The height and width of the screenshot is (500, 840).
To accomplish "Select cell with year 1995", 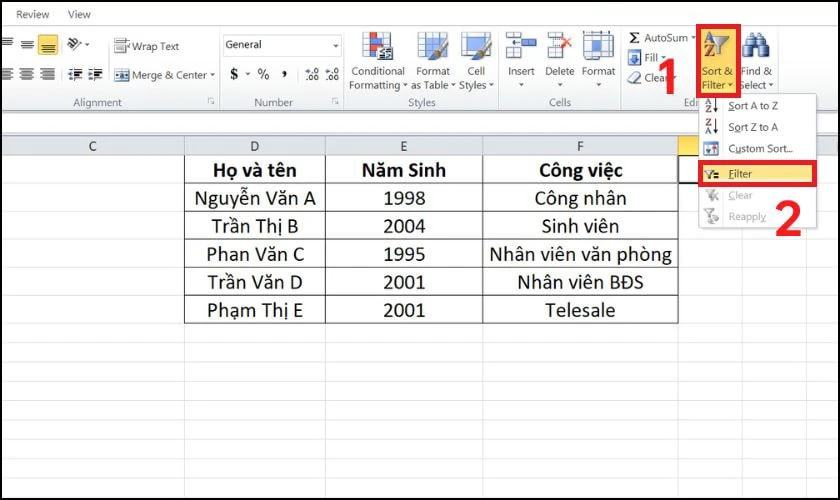I will (x=404, y=254).
